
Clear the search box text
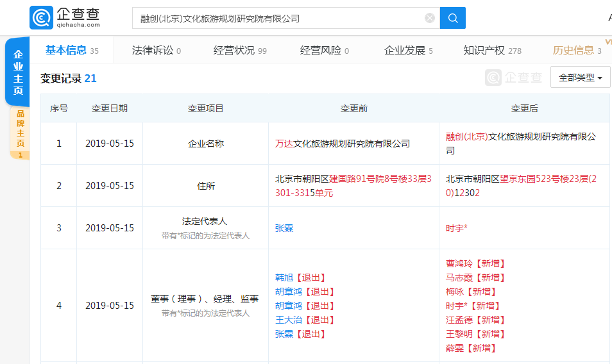tap(429, 18)
